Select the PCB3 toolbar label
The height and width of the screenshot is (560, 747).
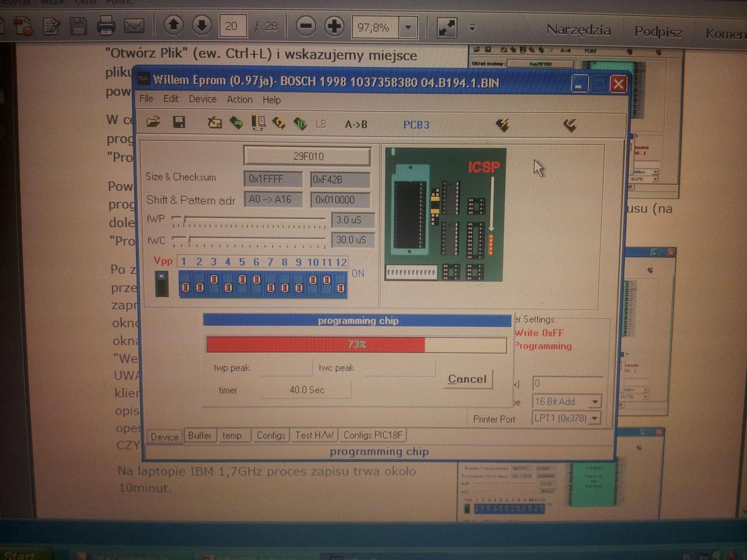pos(416,125)
